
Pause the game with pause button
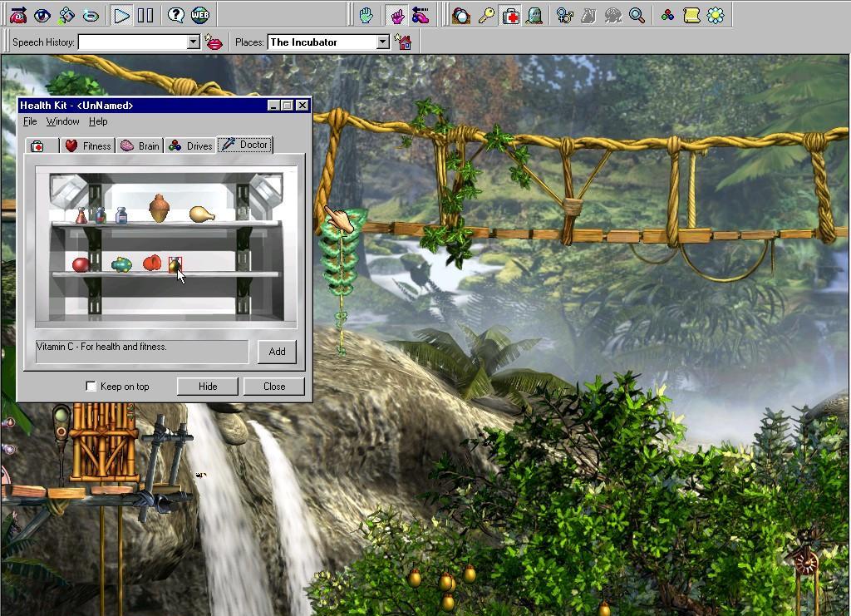point(145,15)
